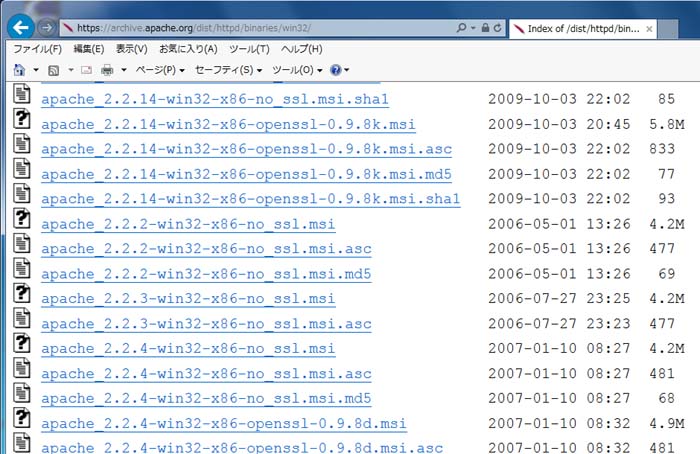Click file icon beside apache_2.2.2 no_ssl.msi.asc

[21, 244]
